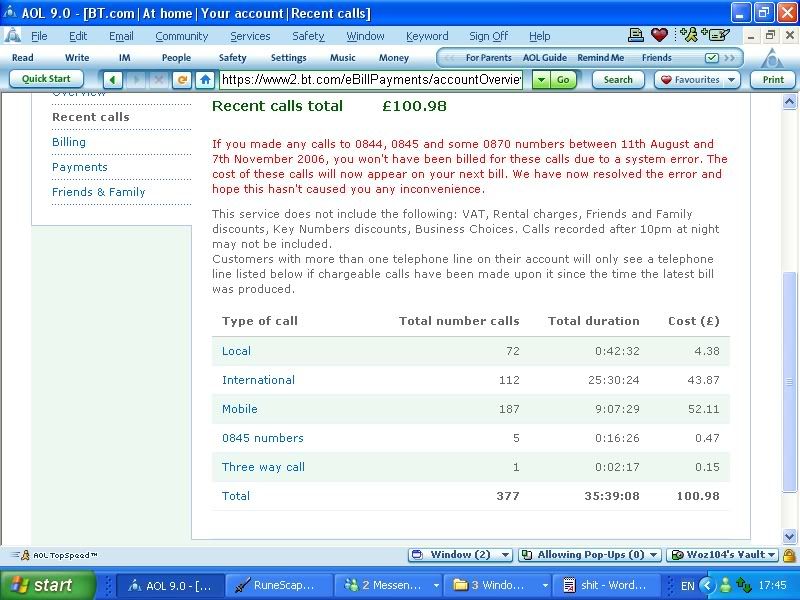Click the scrollbar up arrow
Viewport: 800px width, 600px height.
(x=789, y=102)
